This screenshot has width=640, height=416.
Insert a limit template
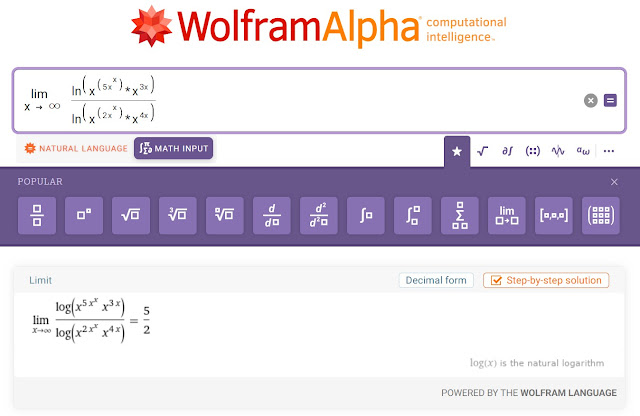(507, 215)
